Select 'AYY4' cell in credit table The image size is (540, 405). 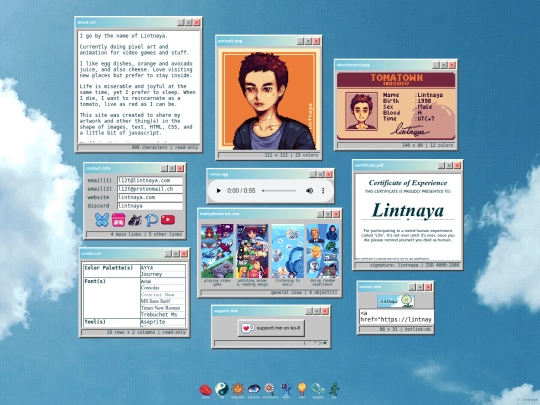163,268
